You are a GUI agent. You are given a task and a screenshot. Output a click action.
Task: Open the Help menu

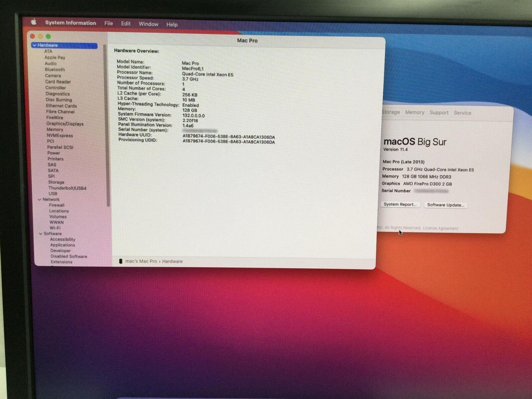tap(172, 24)
